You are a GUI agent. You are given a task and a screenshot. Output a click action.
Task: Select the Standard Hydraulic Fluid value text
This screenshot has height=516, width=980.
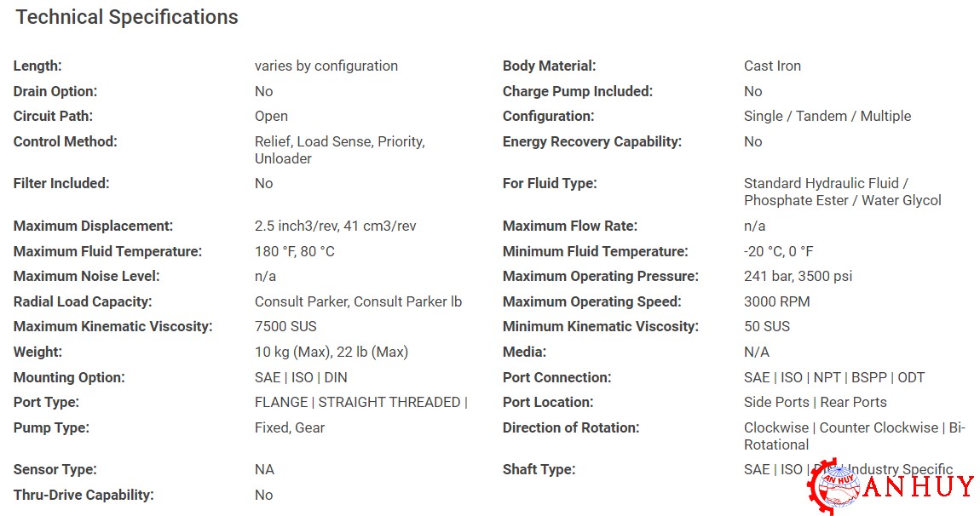click(x=843, y=192)
